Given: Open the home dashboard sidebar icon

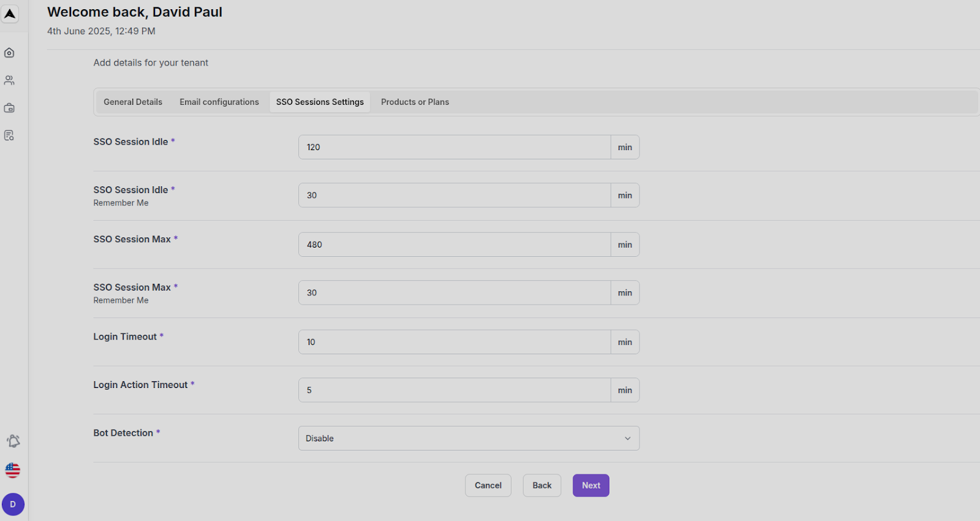Looking at the screenshot, I should 9,53.
